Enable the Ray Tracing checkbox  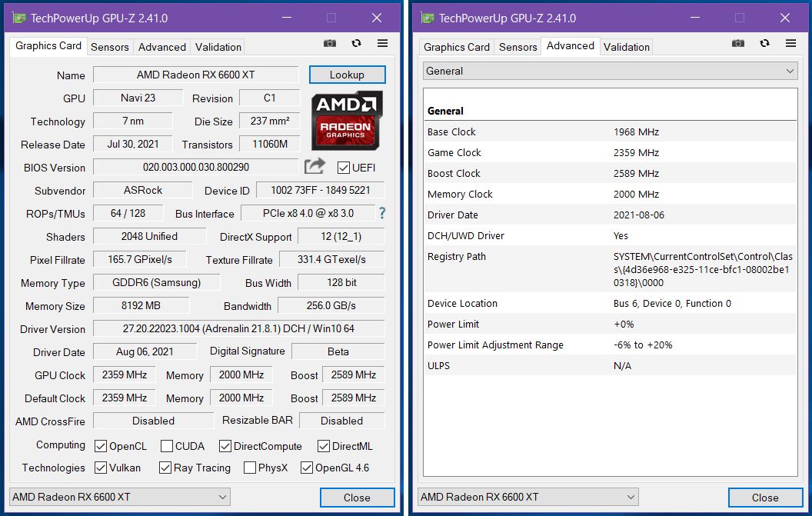pyautogui.click(x=165, y=468)
